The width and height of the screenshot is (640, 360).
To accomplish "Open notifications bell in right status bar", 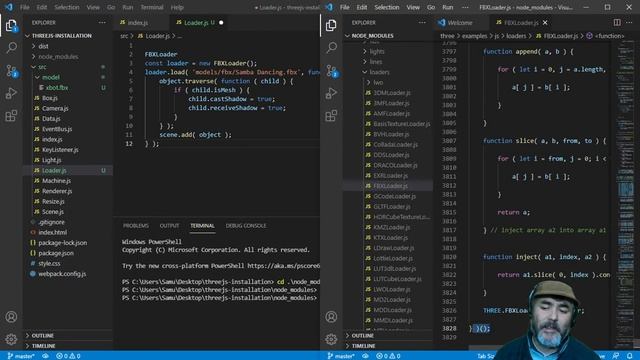I will (630, 356).
